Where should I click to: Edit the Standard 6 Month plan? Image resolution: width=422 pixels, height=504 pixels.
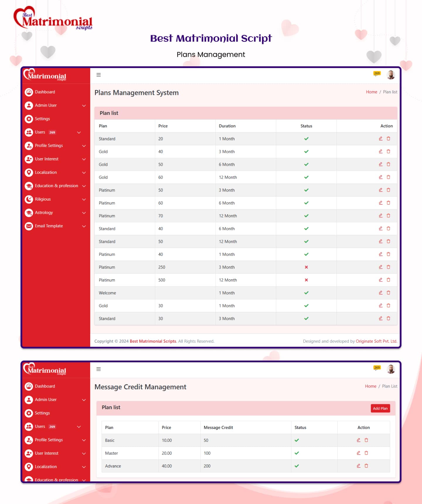[380, 229]
